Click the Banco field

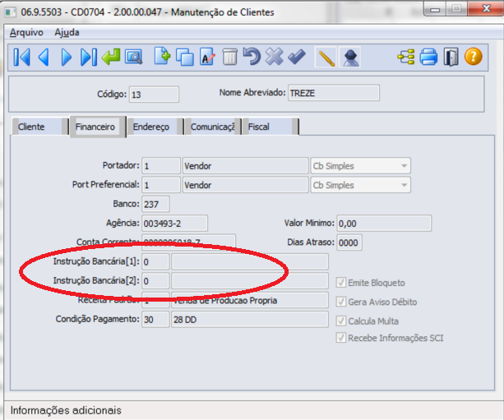click(155, 204)
